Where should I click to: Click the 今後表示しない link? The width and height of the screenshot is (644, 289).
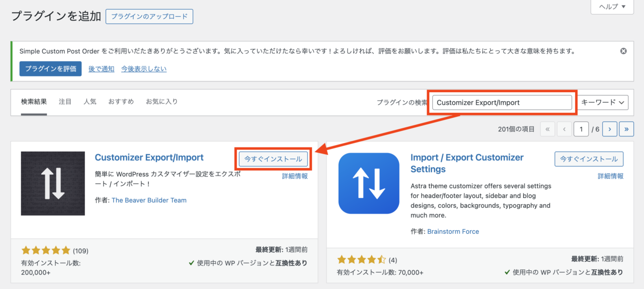point(144,69)
